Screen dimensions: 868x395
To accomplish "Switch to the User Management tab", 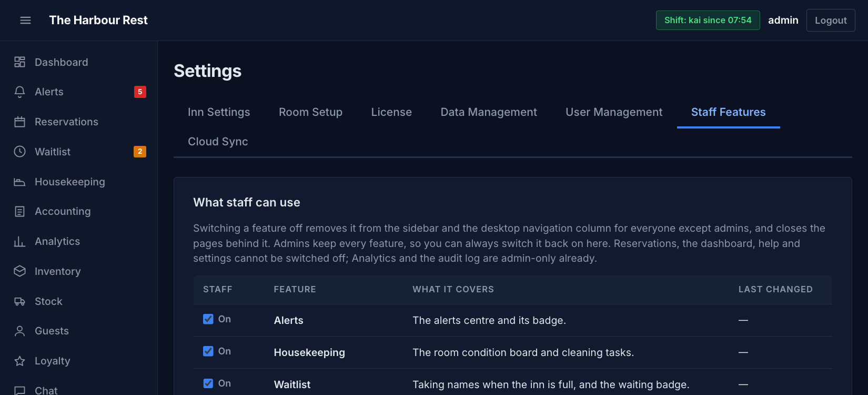I will tap(614, 112).
